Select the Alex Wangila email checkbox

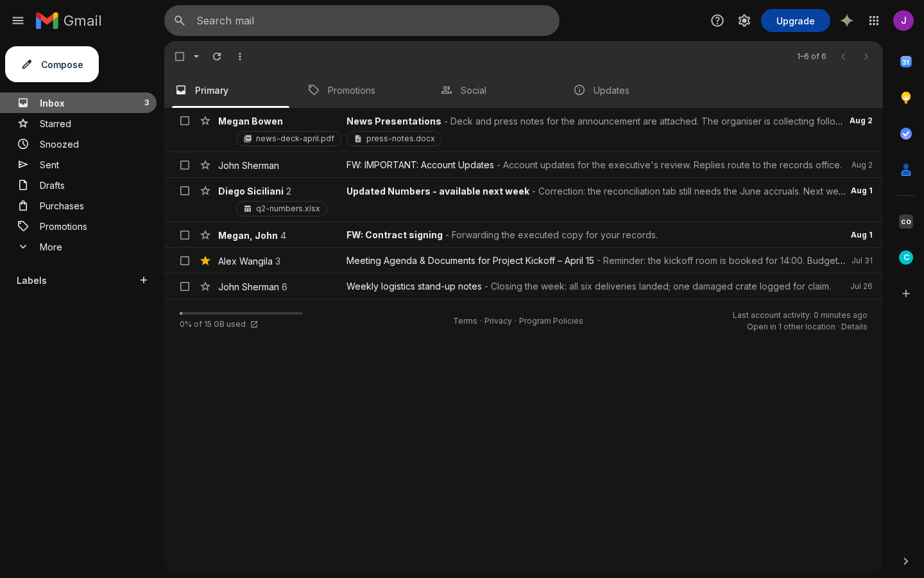point(185,261)
